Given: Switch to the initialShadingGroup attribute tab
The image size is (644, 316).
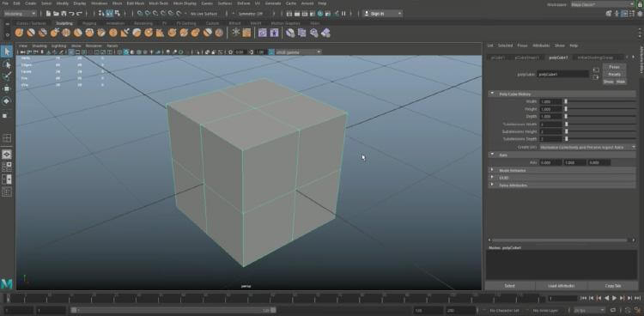Looking at the screenshot, I should 595,58.
